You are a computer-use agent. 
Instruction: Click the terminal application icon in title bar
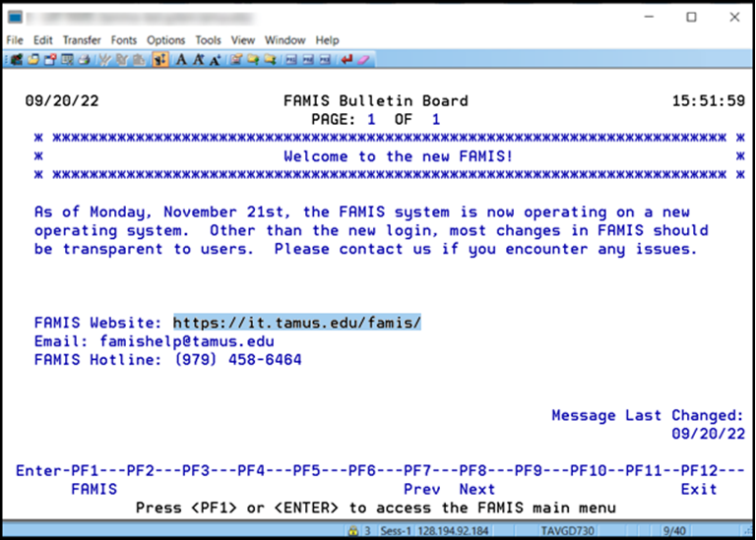click(15, 18)
